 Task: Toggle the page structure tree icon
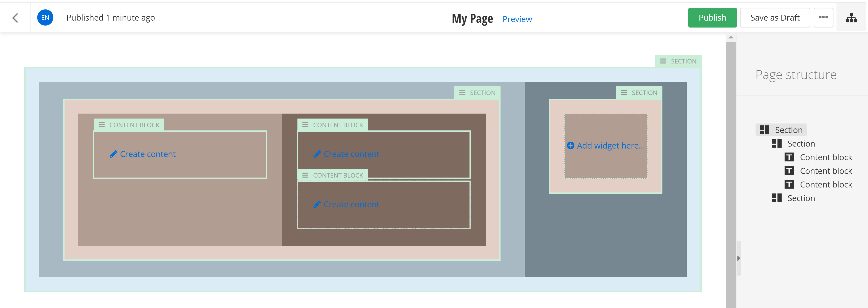pos(851,18)
